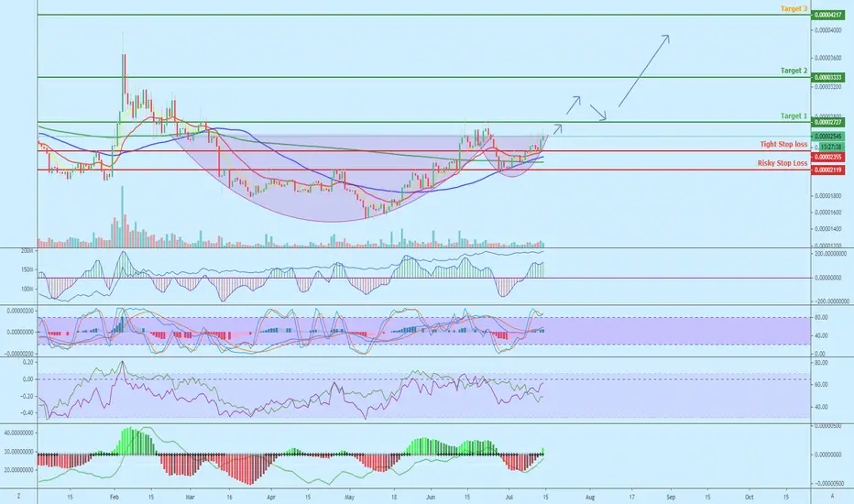The width and height of the screenshot is (854, 504).
Task: Click 30.00000000 on the bottom-left axis
Action: pos(19,452)
